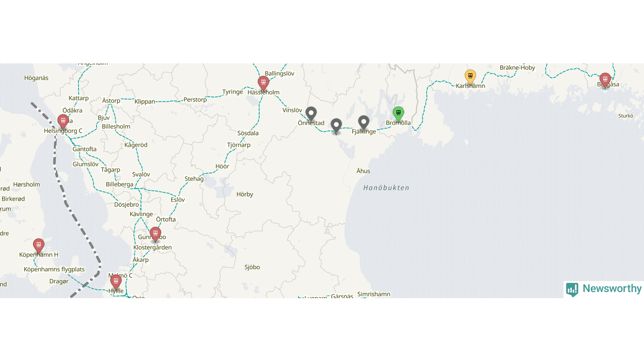Click the Höganäs town label

(x=36, y=78)
